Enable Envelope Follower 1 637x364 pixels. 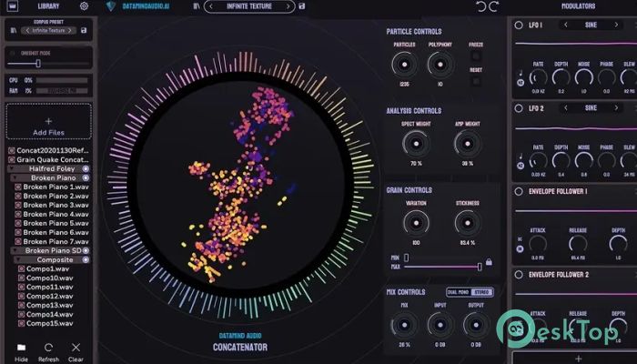coord(519,192)
